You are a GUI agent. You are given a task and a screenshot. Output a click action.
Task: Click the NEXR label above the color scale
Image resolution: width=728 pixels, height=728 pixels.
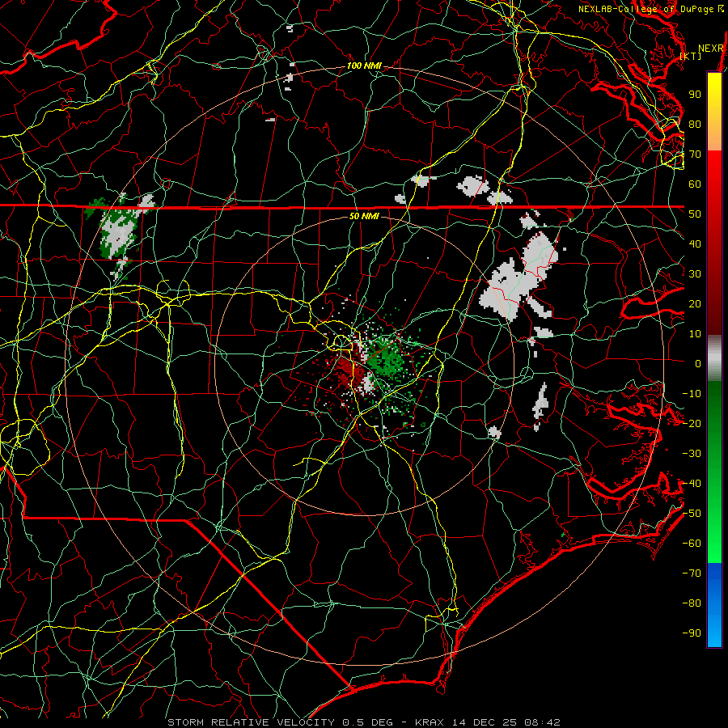[711, 48]
